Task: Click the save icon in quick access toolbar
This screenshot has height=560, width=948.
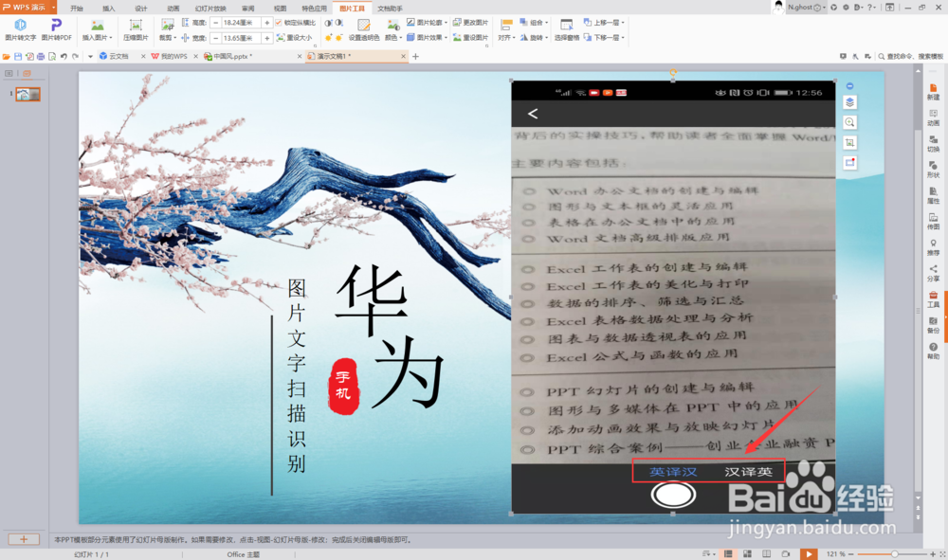Action: coord(17,56)
